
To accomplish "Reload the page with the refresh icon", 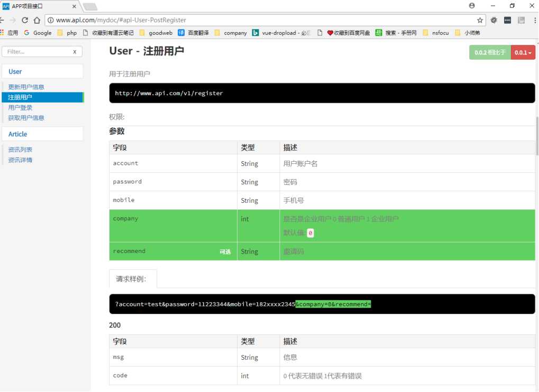I will tap(25, 20).
